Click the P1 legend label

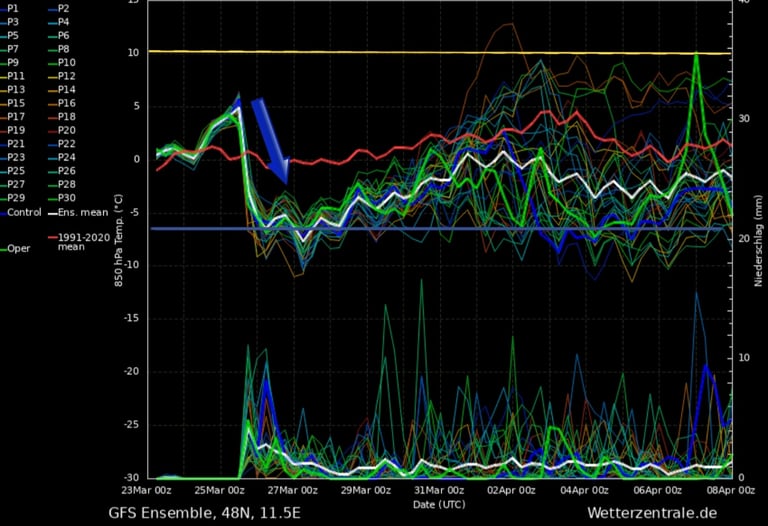pos(13,8)
